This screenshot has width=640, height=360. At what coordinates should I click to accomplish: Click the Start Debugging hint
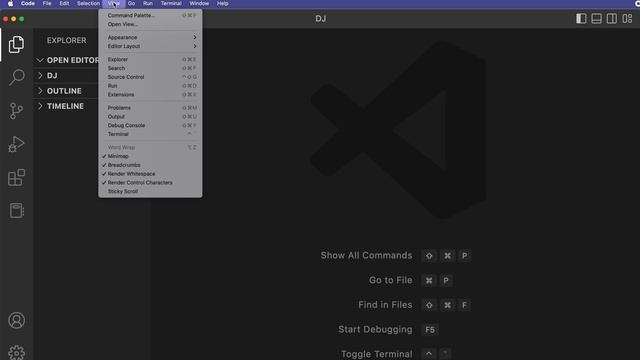click(375, 329)
